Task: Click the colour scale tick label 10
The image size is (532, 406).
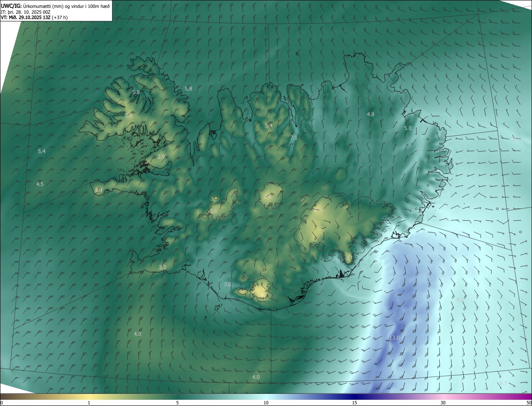Action: (266, 403)
